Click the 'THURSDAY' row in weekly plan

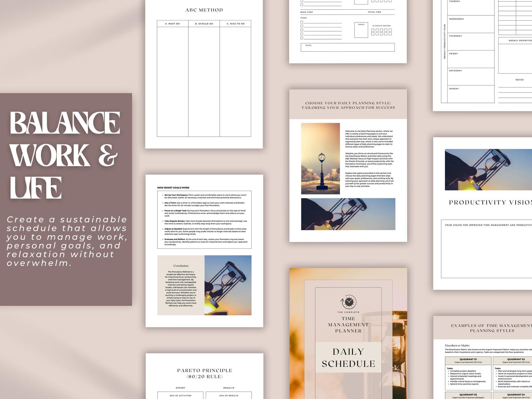click(x=471, y=42)
